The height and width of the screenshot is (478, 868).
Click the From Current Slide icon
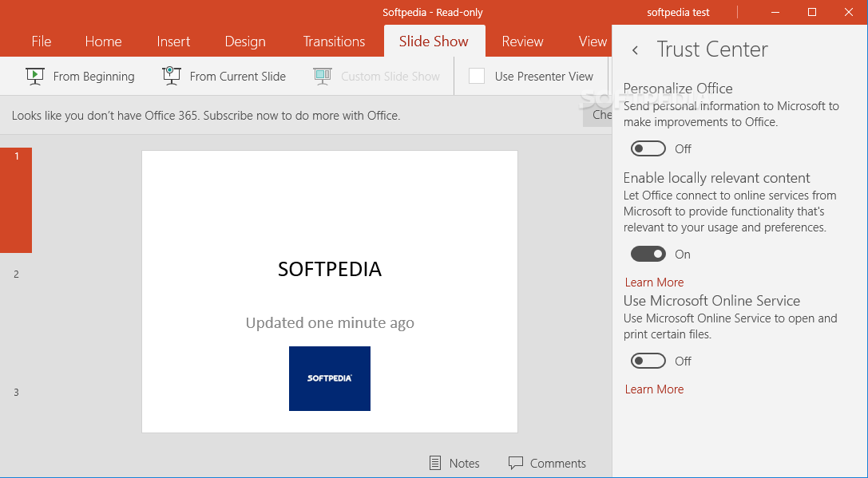[170, 76]
